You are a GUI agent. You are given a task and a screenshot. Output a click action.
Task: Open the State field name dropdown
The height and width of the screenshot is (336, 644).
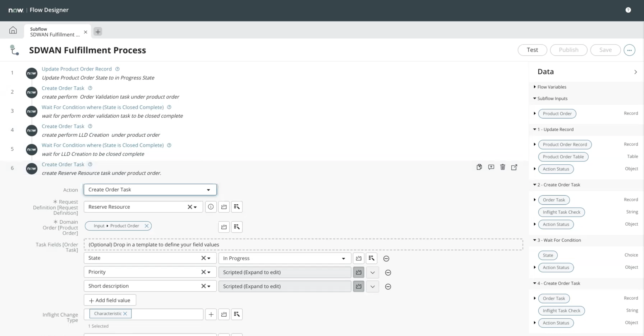pyautogui.click(x=209, y=258)
